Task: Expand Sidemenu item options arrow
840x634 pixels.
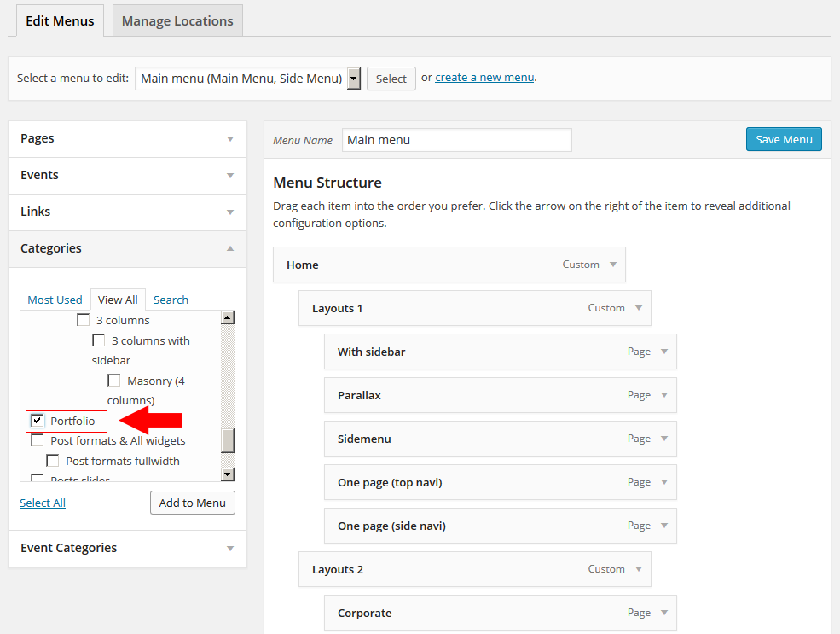Action: 663,439
